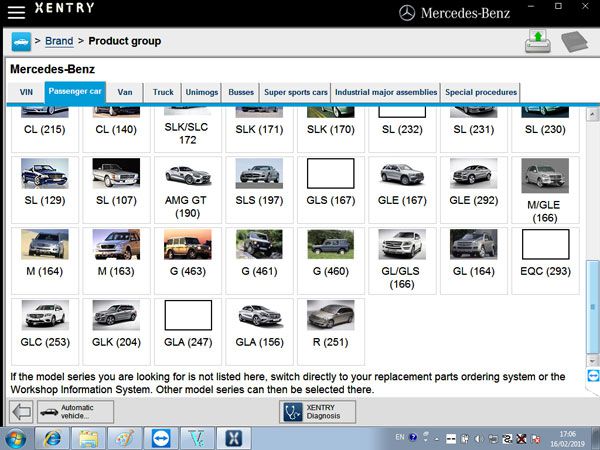Select the Passenger car tab
The width and height of the screenshot is (600, 450).
[x=75, y=92]
